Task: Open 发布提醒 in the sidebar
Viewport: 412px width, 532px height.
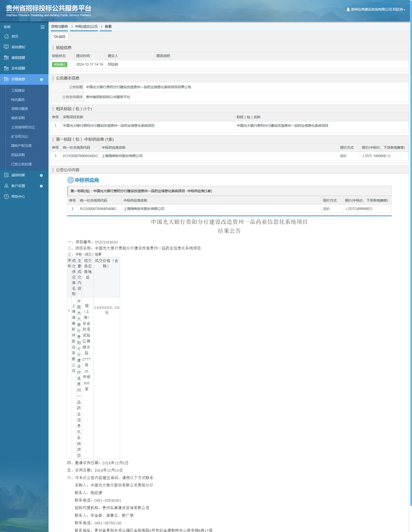Action: tap(18, 68)
